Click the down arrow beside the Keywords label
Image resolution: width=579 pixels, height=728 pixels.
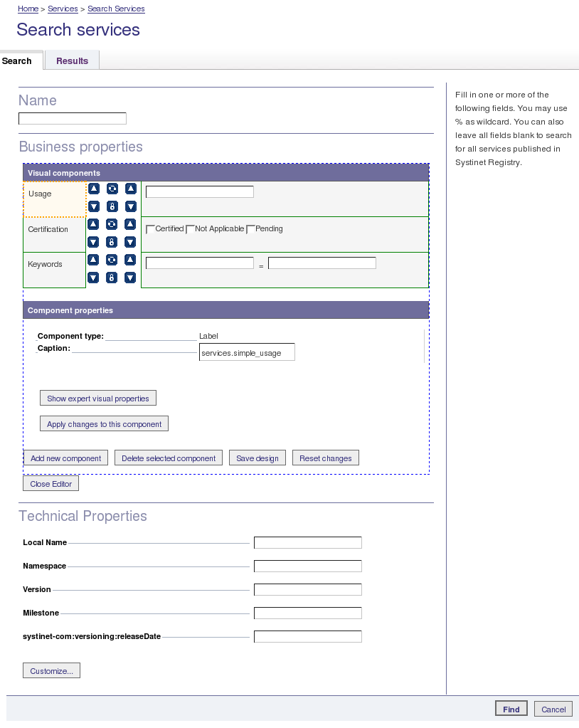pyautogui.click(x=93, y=278)
